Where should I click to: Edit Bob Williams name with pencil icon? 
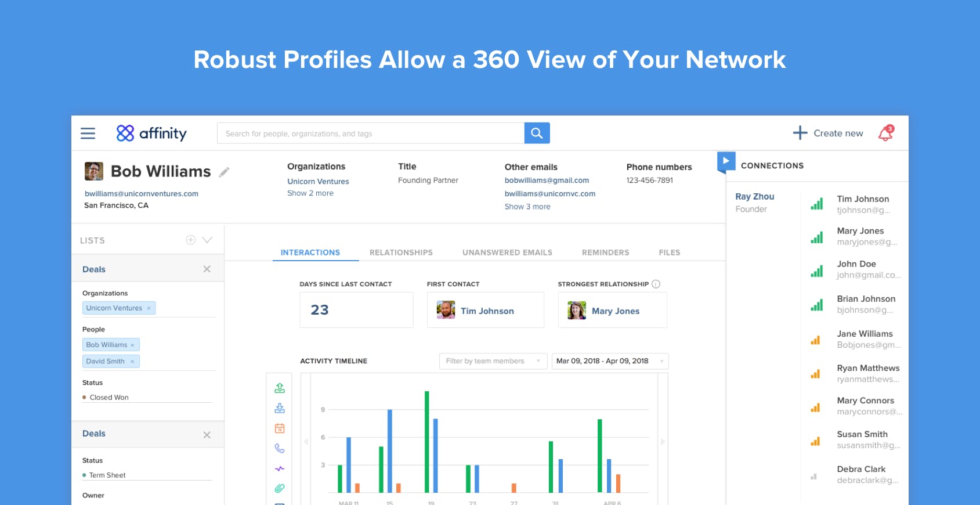click(224, 172)
